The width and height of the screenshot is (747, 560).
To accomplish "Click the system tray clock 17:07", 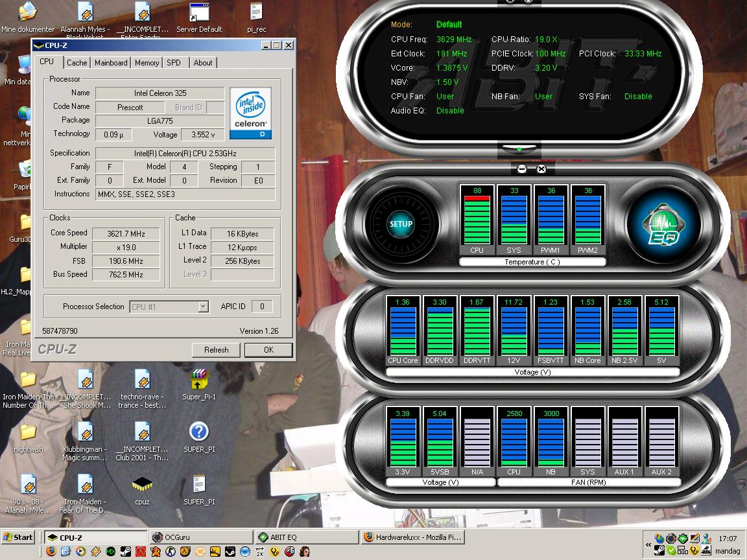I will (728, 539).
